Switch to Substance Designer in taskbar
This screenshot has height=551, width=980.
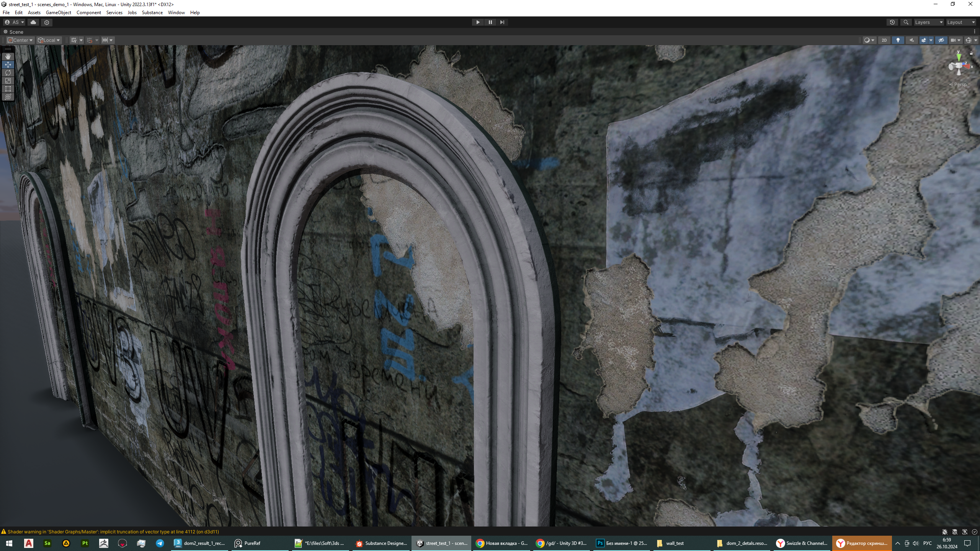(x=381, y=543)
